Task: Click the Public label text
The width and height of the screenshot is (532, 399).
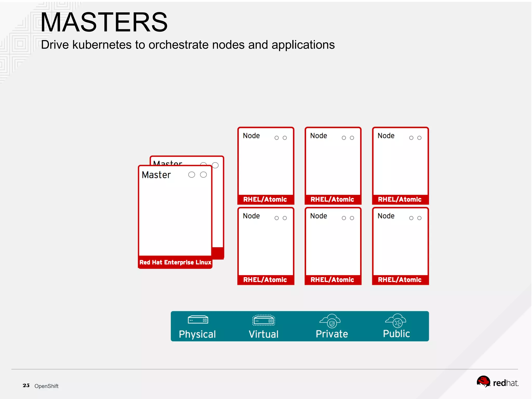Action: [x=396, y=334]
